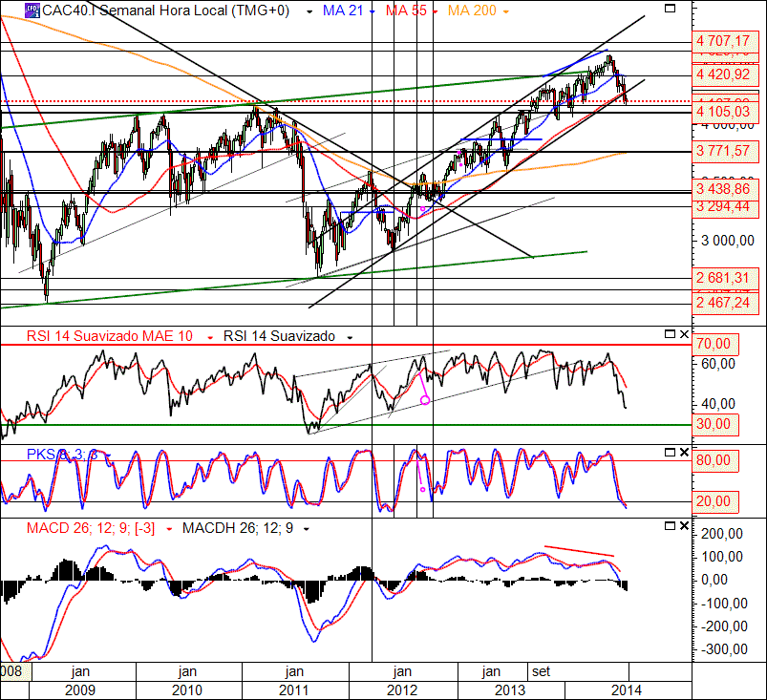Viewport: 767px width, 700px height.
Task: Select the MA 55 legend label
Action: click(x=406, y=11)
